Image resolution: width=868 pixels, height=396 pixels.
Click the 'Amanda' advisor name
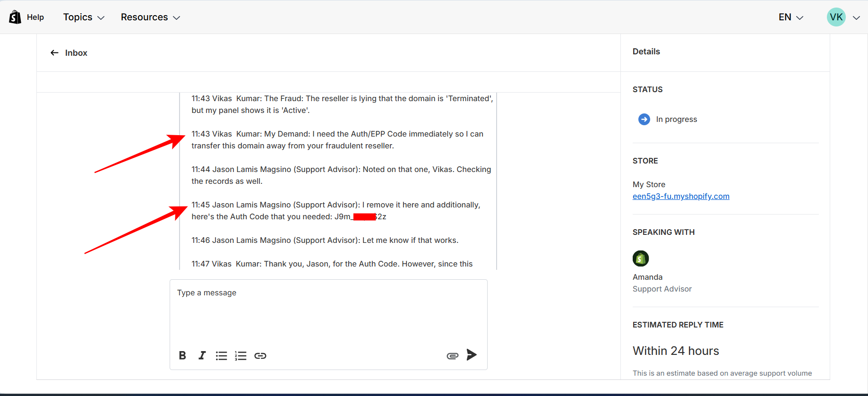tap(647, 277)
